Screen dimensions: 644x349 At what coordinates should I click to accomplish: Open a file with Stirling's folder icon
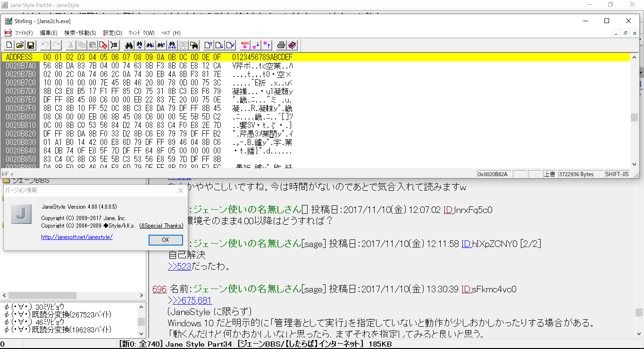point(20,45)
